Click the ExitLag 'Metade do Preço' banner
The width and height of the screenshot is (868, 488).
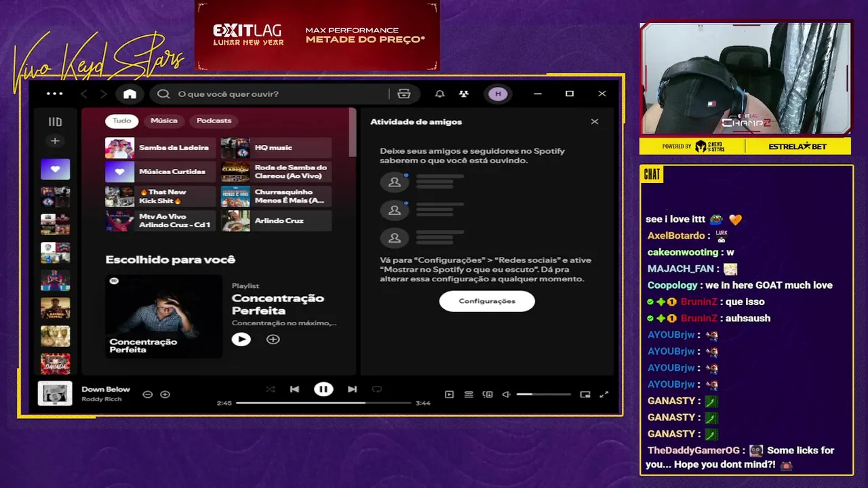(x=317, y=35)
